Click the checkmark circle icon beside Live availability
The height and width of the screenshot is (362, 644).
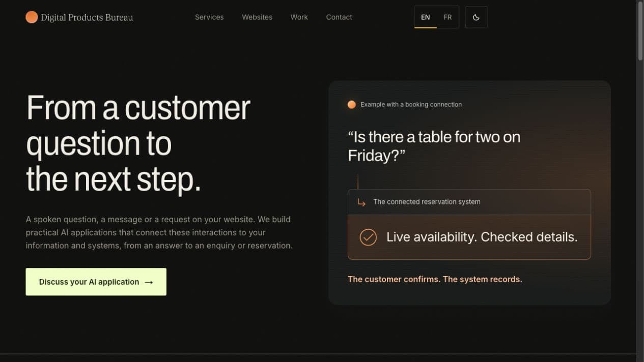(x=368, y=237)
